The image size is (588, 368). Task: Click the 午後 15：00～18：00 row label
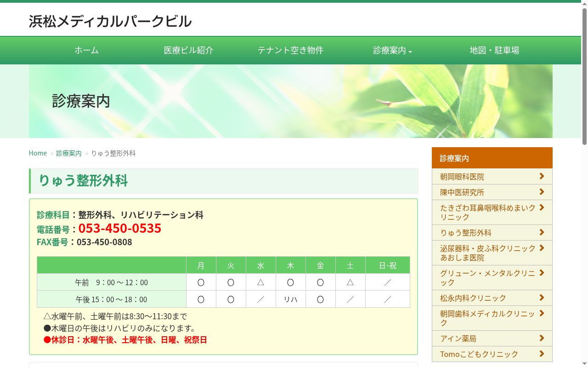click(x=112, y=299)
